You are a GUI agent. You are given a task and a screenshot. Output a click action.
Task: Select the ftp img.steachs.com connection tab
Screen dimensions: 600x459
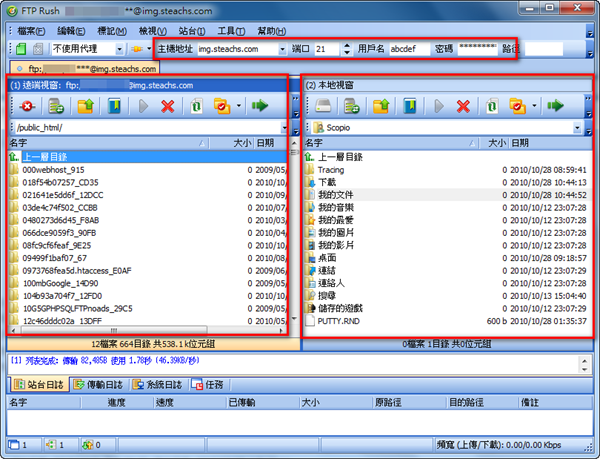(85, 69)
